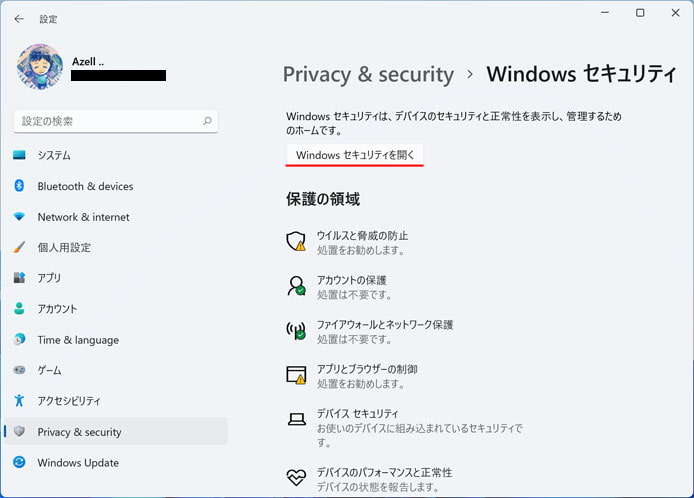Click Windows セキュリティを開く button

[x=355, y=155]
